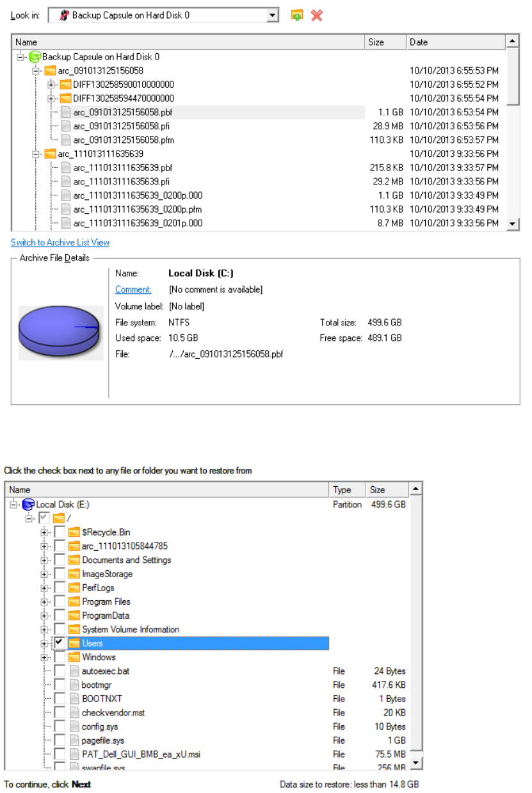Click the Program Files folder icon
The height and width of the screenshot is (793, 532).
coord(74,601)
